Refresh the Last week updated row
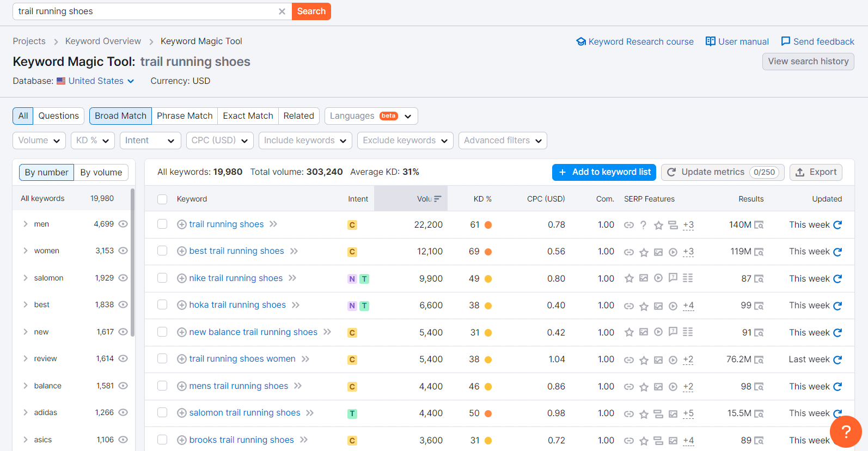Image resolution: width=868 pixels, height=451 pixels. (x=838, y=359)
